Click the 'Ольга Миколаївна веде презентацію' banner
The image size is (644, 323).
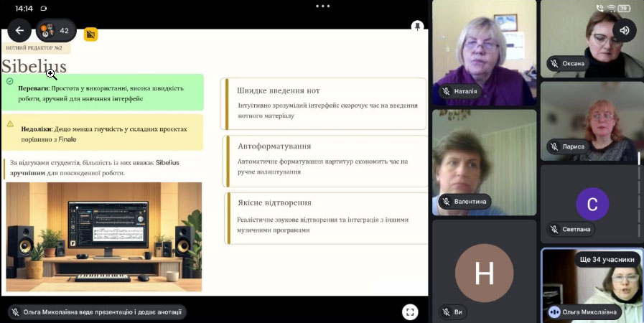point(97,312)
